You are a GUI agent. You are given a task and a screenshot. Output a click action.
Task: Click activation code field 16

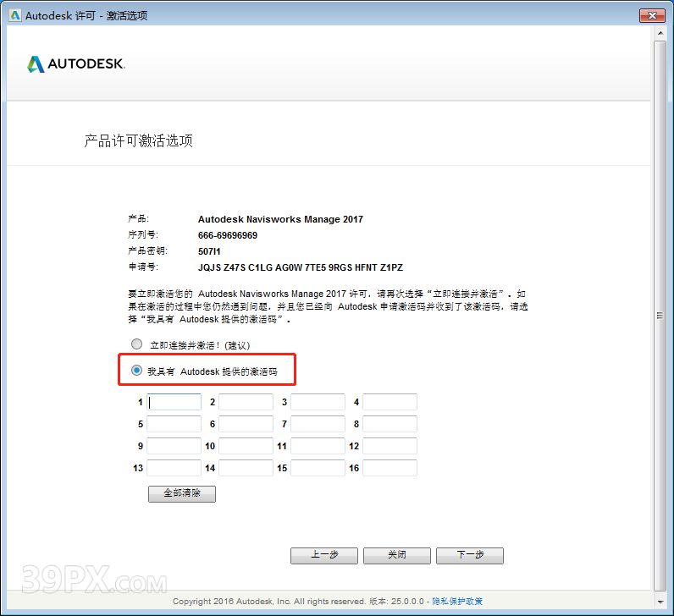click(389, 468)
